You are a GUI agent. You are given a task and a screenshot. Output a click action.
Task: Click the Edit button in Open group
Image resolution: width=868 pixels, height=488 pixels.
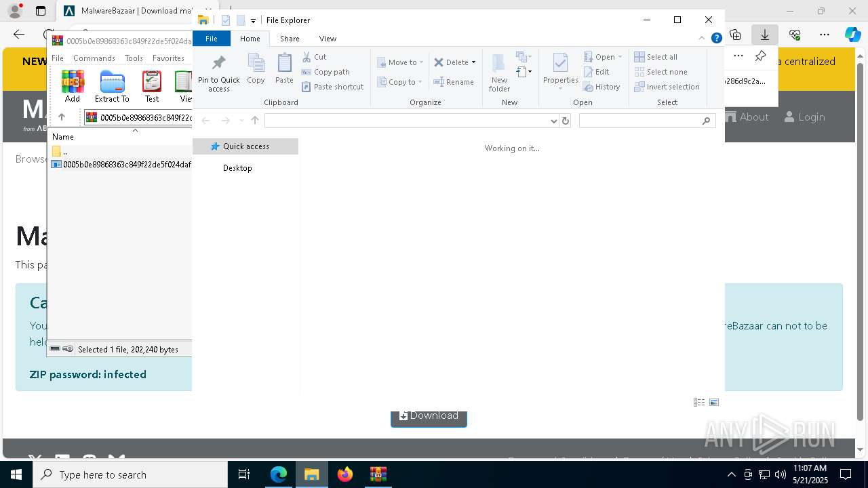click(x=596, y=72)
